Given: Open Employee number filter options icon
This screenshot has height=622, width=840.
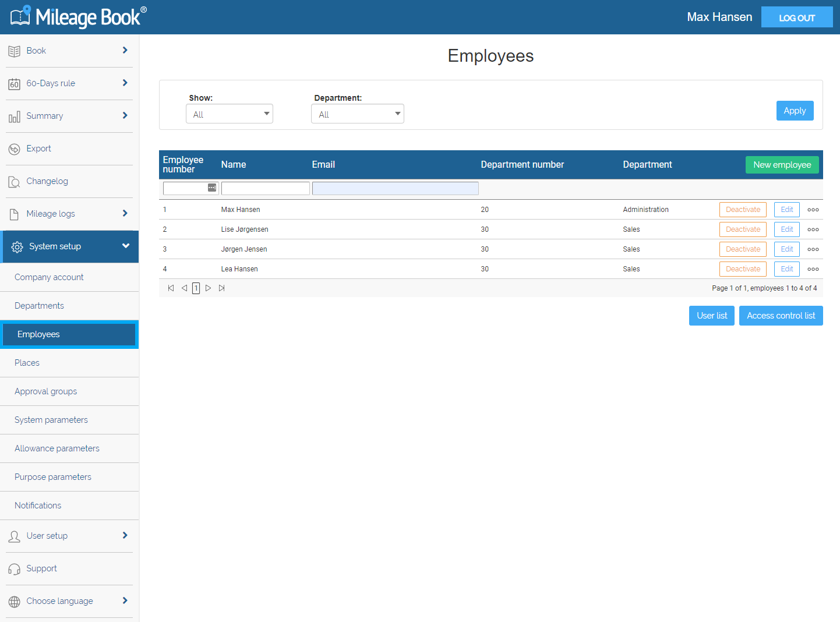Looking at the screenshot, I should [x=212, y=188].
